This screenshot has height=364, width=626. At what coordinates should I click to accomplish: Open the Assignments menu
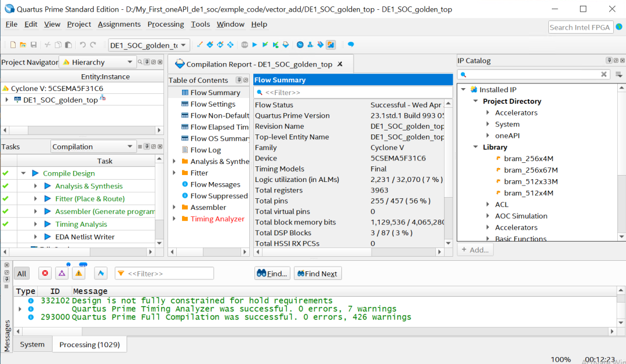[119, 24]
